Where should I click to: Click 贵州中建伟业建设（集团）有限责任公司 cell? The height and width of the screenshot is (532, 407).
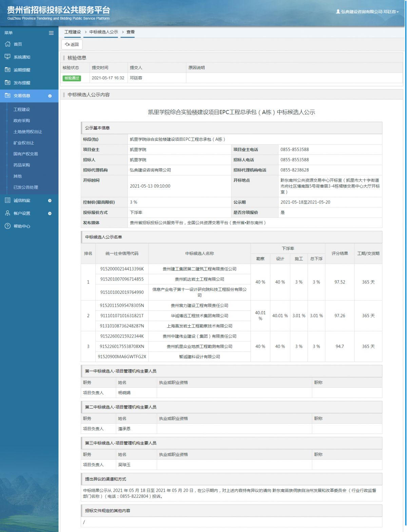click(199, 336)
